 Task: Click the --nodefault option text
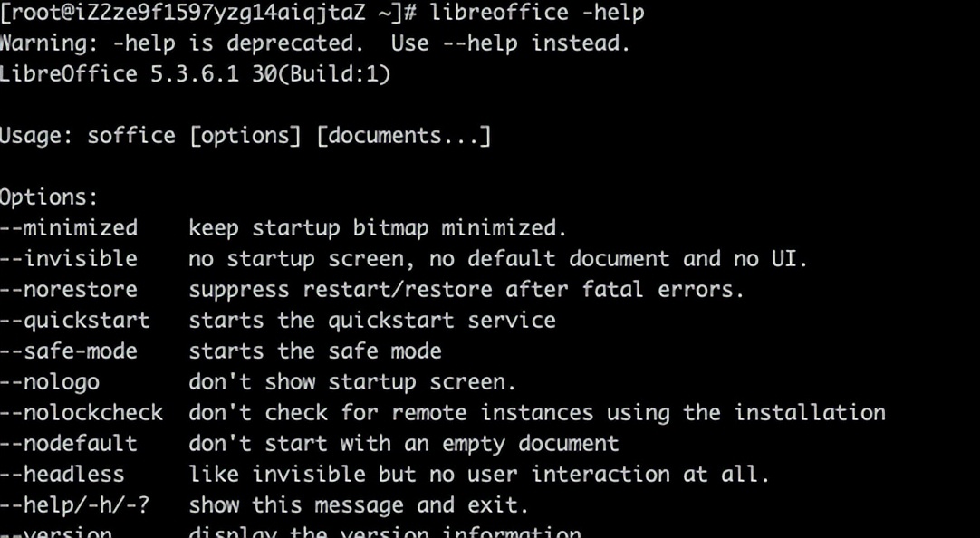pyautogui.click(x=68, y=443)
